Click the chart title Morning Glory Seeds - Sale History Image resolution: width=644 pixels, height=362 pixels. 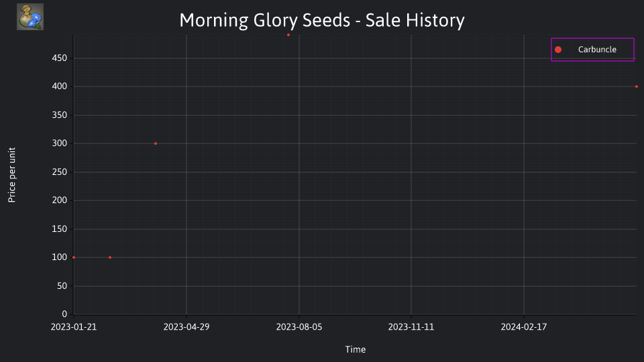(322, 21)
